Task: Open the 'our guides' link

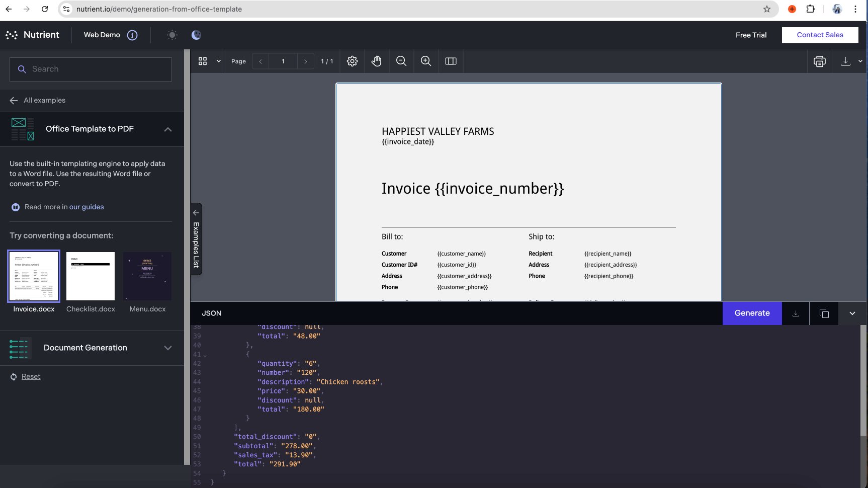Action: click(86, 207)
